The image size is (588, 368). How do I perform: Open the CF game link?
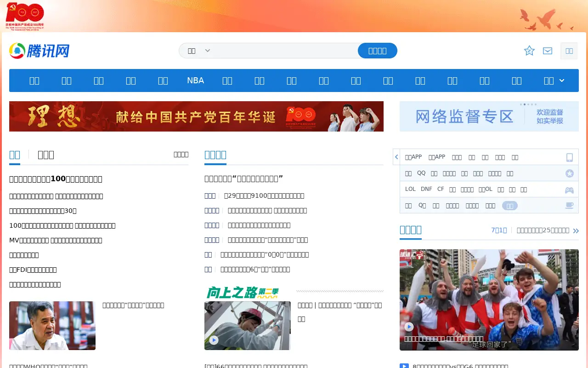click(441, 189)
